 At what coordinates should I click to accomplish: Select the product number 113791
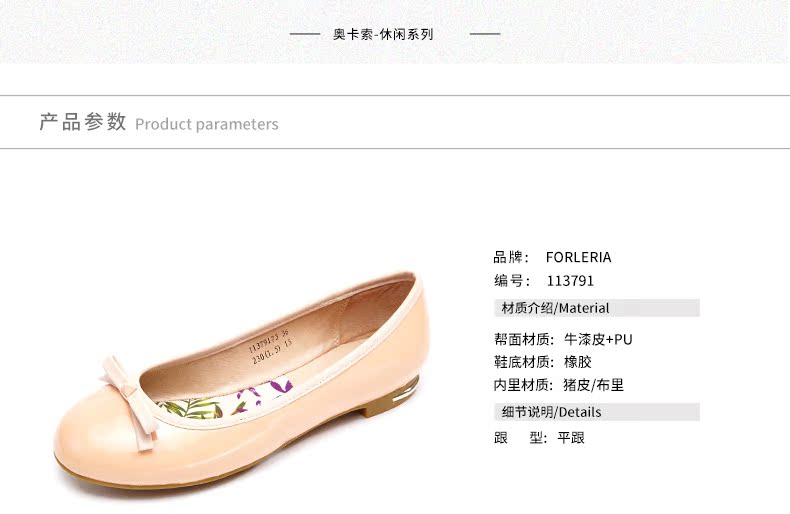tap(570, 281)
